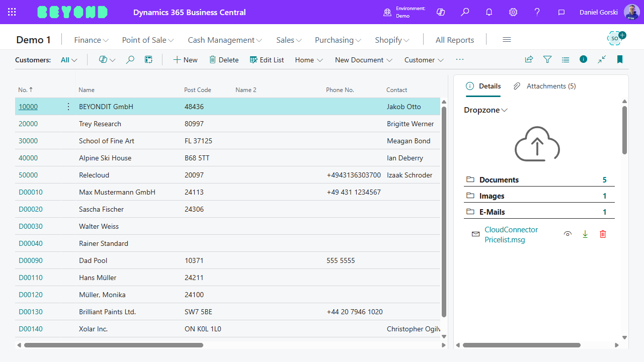Switch view layout with the list icon
Screen dimensions: 644x362
click(x=565, y=59)
